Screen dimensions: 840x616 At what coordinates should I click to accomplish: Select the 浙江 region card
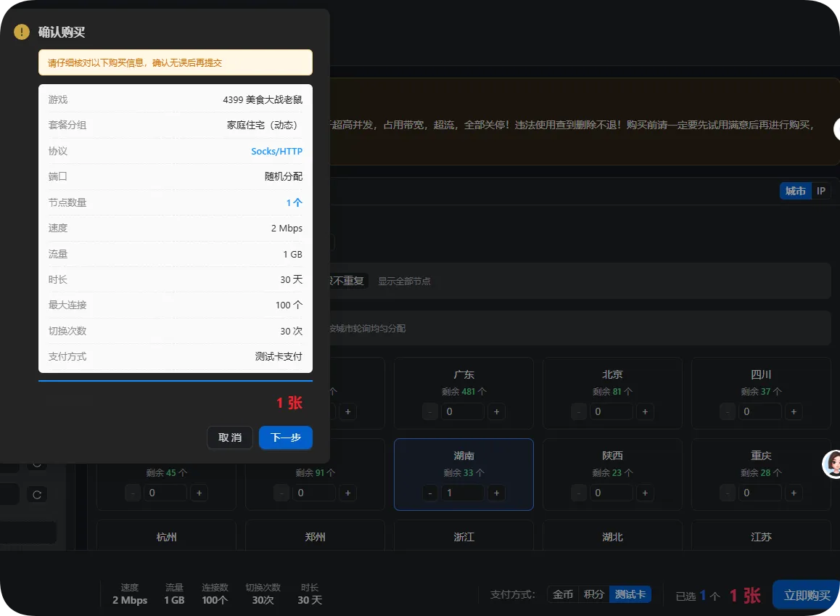(464, 535)
